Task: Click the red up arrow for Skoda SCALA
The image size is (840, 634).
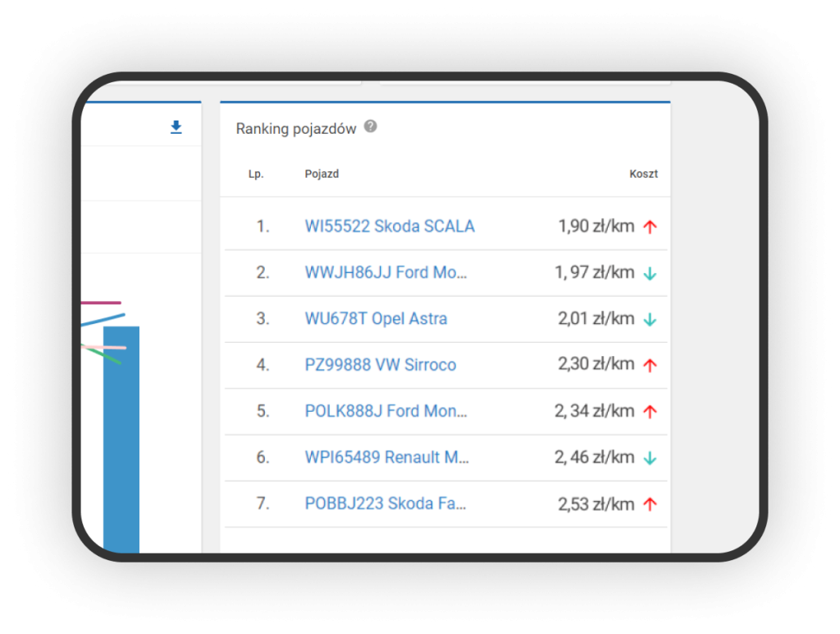Action: (x=650, y=226)
